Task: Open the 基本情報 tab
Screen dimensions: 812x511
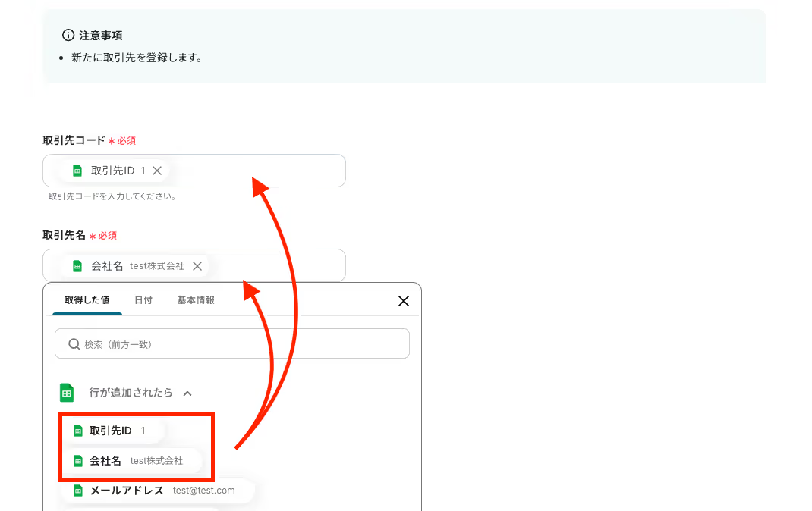Action: 196,300
